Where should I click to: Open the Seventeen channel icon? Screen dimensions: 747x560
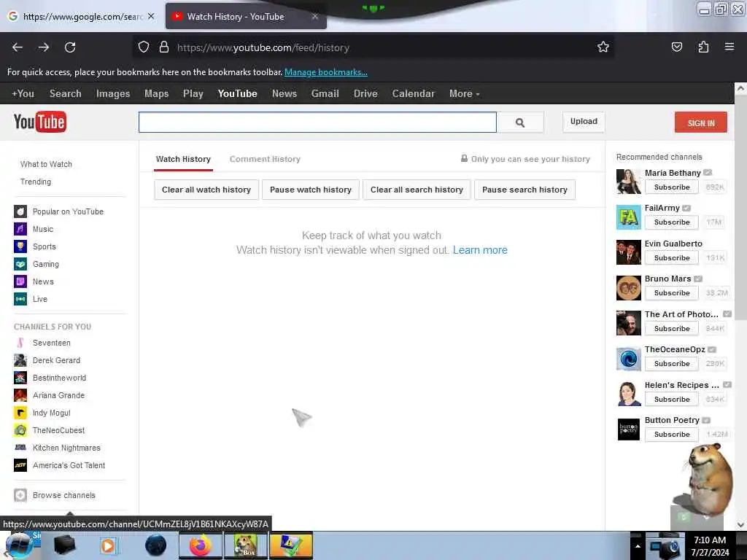pyautogui.click(x=20, y=343)
